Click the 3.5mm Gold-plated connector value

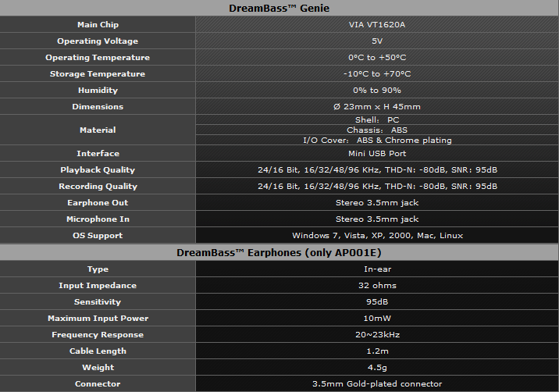377,383
